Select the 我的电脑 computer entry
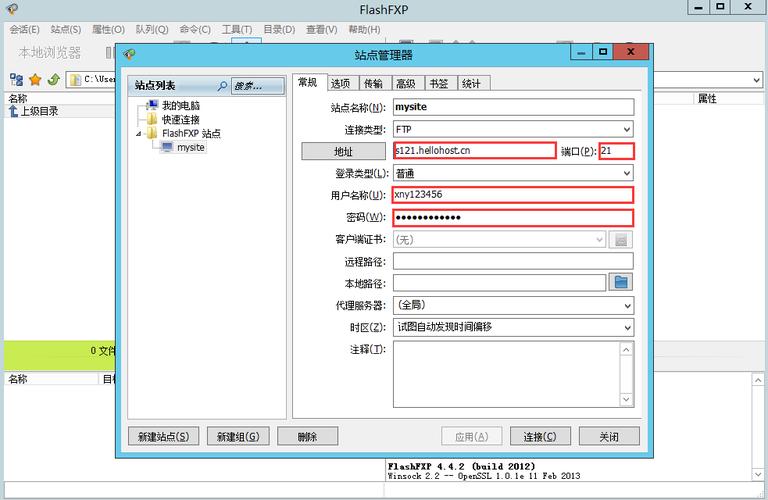Viewport: 768px width, 500px height. [x=179, y=105]
